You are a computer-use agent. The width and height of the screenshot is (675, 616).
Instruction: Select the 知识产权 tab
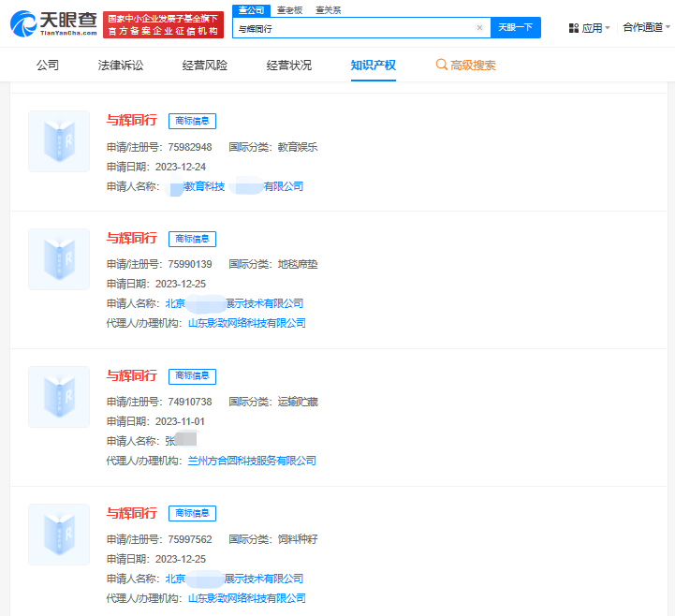[374, 65]
